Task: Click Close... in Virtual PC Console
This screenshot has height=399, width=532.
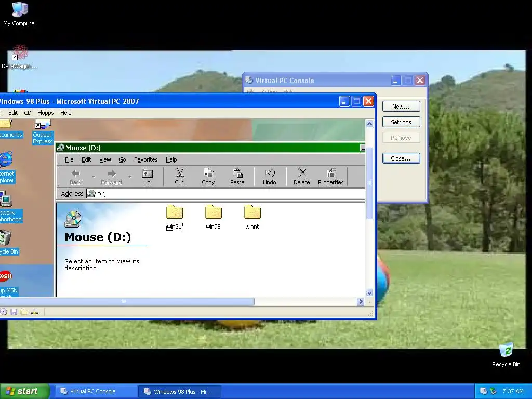Action: (401, 158)
